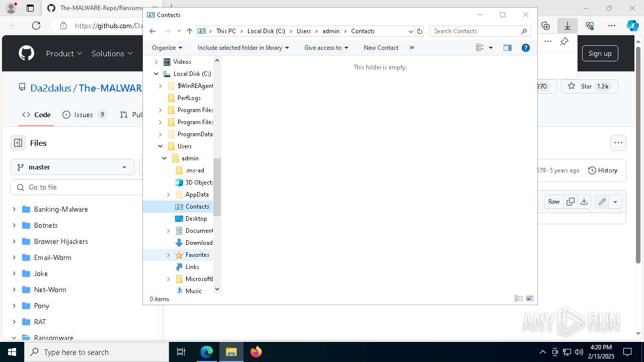Open file History on GitHub
This screenshot has width=644, height=362.
tap(603, 170)
